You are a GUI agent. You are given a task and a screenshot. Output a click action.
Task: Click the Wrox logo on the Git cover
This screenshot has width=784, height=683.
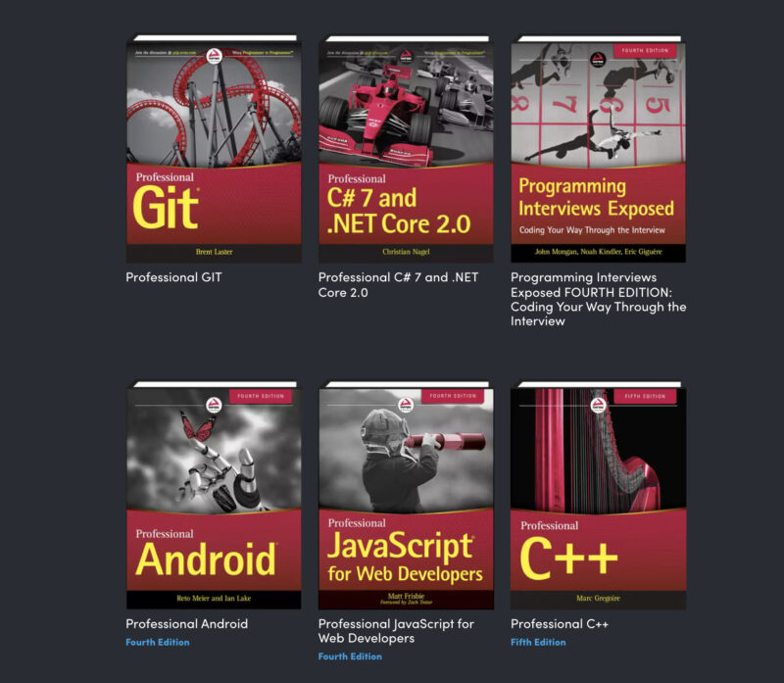[214, 58]
